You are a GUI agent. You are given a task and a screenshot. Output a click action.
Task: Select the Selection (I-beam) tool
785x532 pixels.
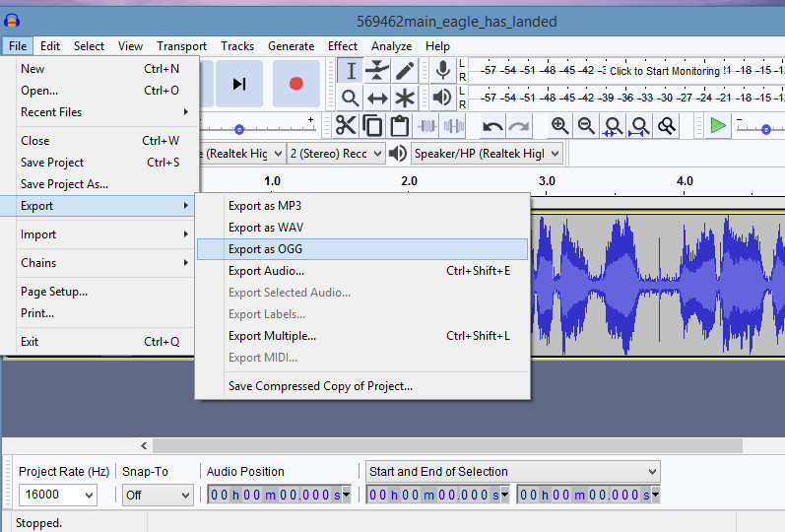pos(351,71)
